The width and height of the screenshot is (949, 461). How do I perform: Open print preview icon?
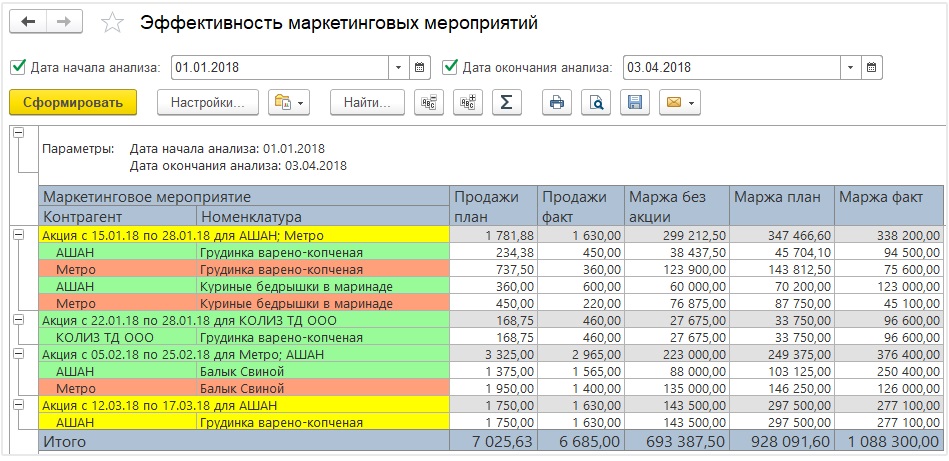pos(595,102)
